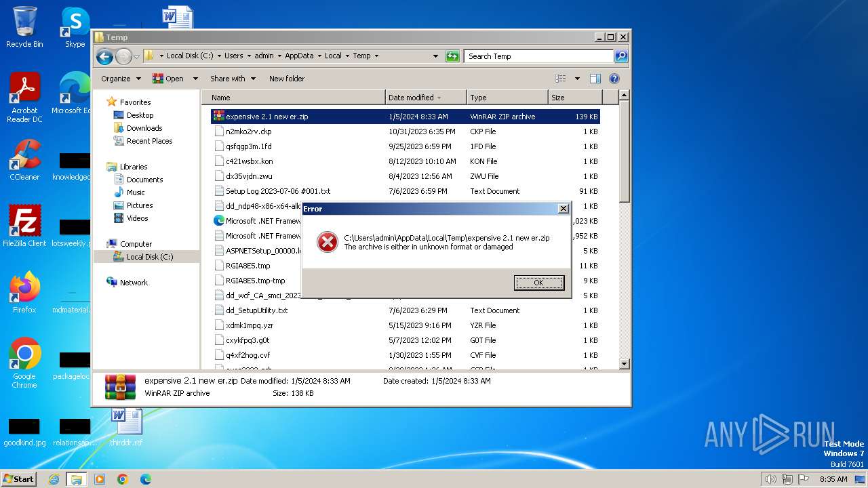This screenshot has width=868, height=488.
Task: Click Open in the Explorer toolbar
Action: (169, 79)
